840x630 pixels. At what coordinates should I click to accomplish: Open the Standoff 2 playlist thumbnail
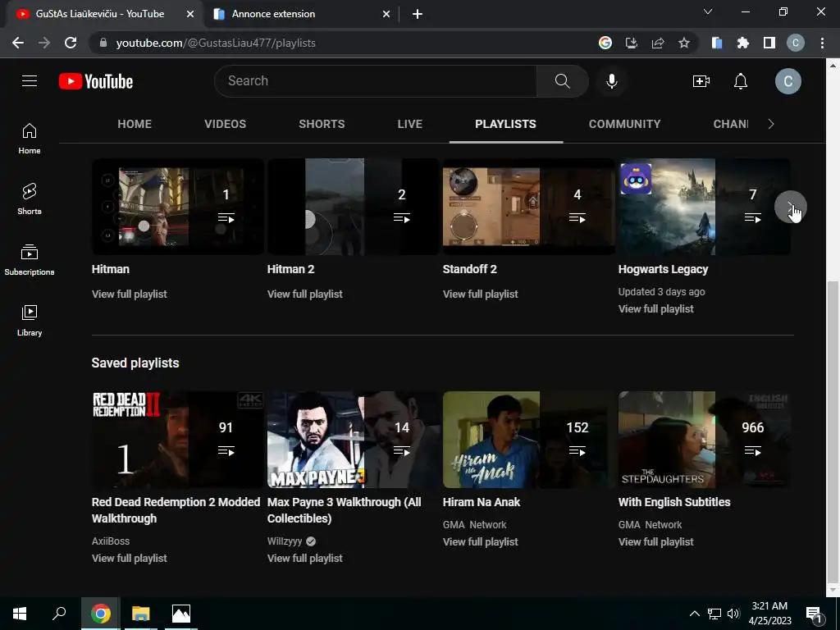click(x=529, y=206)
